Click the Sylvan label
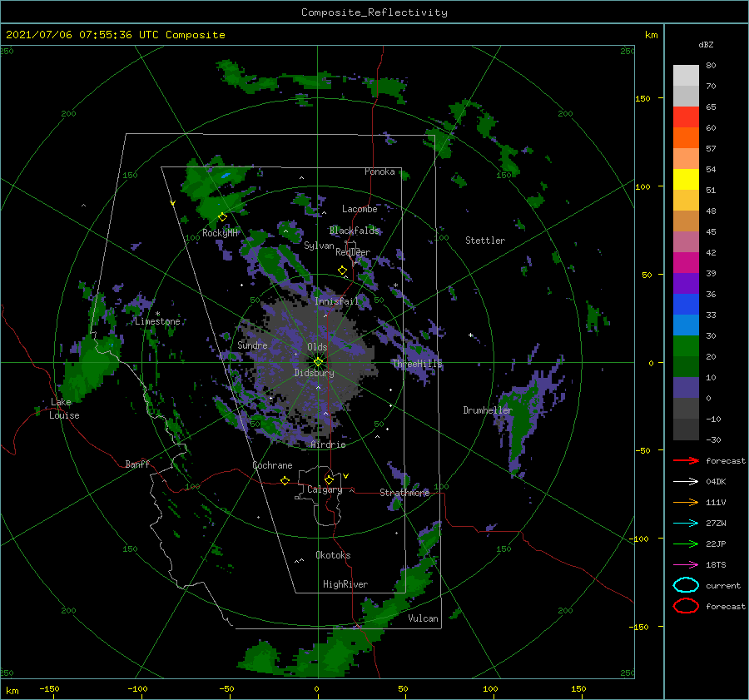This screenshot has width=749, height=700. click(x=319, y=246)
